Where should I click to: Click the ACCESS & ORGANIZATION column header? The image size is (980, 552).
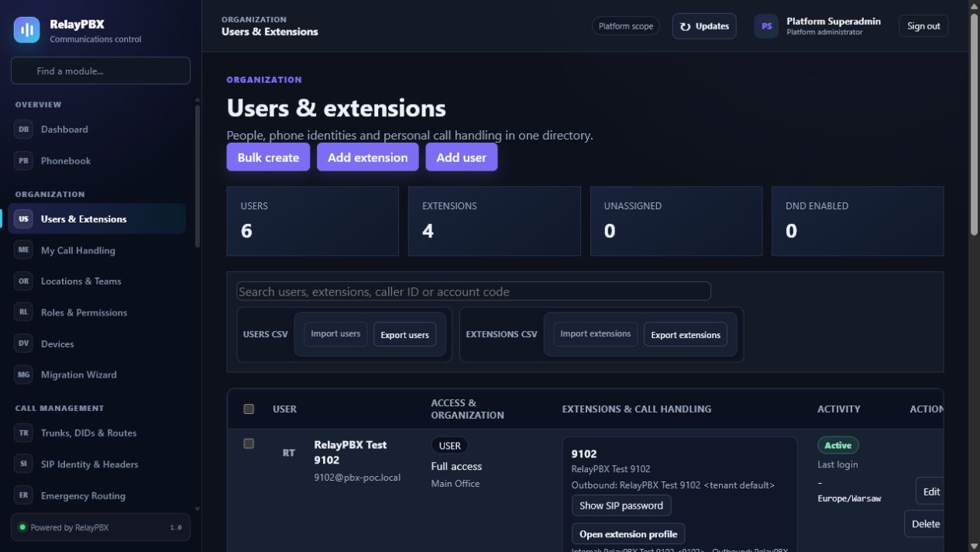pyautogui.click(x=467, y=409)
